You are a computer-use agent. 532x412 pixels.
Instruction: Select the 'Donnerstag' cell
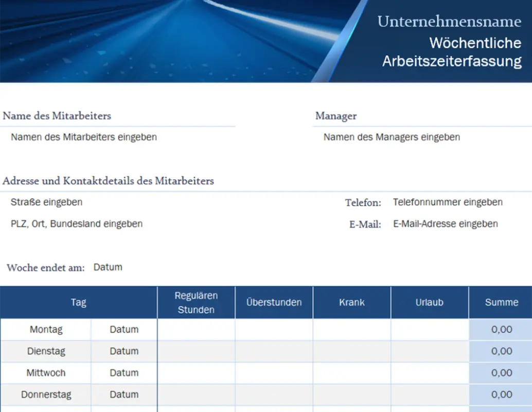point(46,394)
